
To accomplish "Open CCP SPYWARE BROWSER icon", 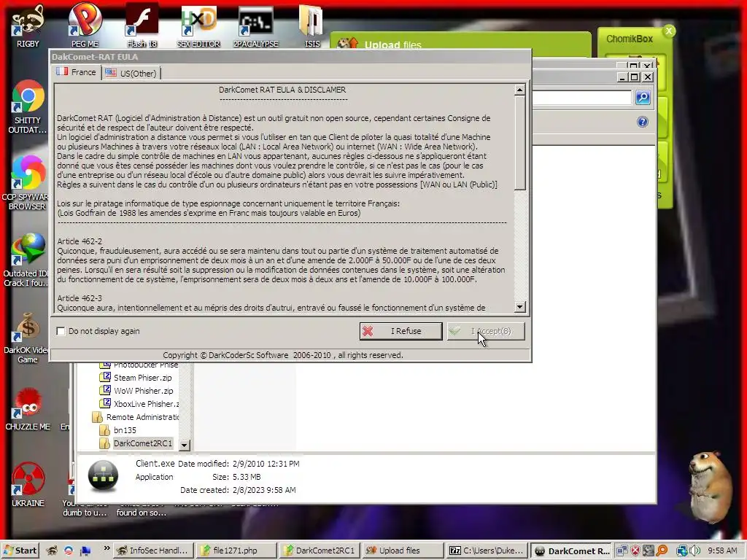I will [x=27, y=183].
